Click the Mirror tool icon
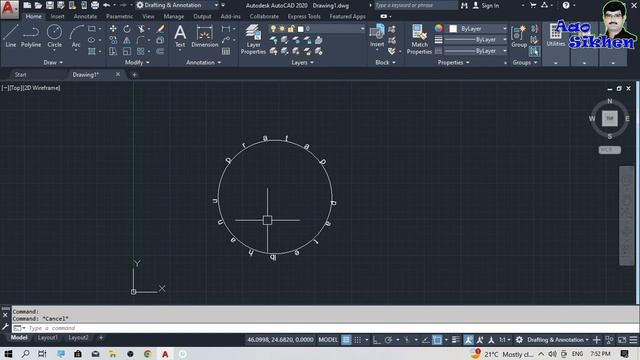Image resolution: width=640 pixels, height=360 pixels. click(127, 40)
